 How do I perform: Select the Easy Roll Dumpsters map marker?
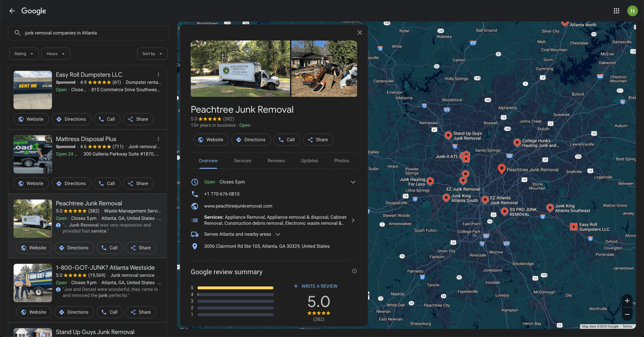pos(574,227)
